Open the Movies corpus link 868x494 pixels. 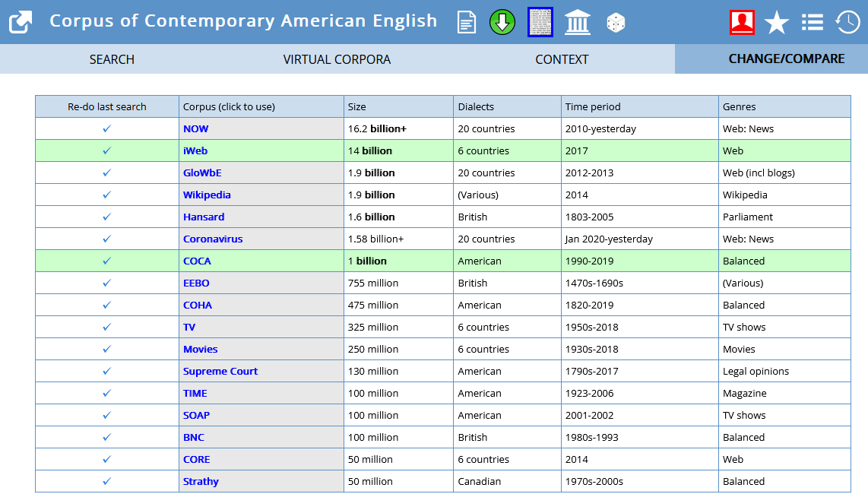pyautogui.click(x=201, y=350)
